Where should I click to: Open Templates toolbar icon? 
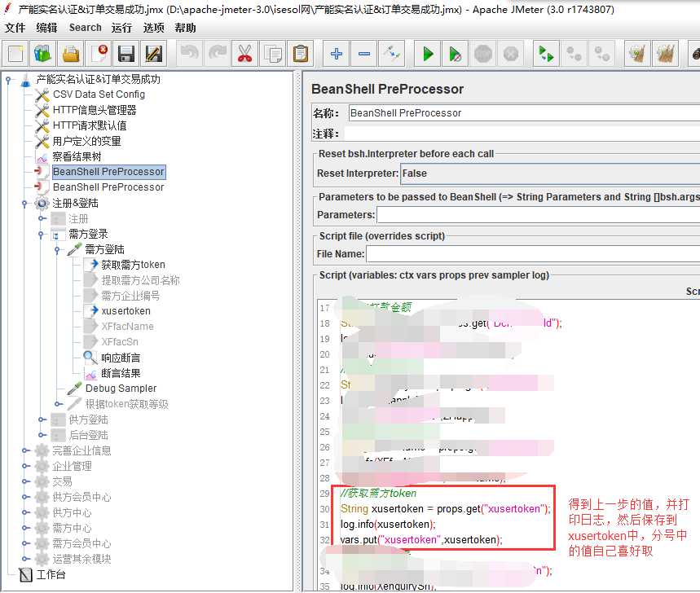(x=43, y=54)
